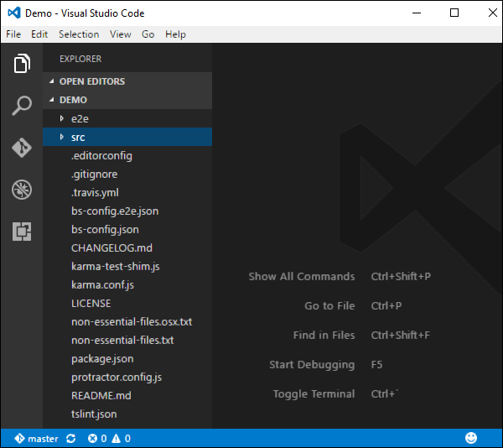
Task: Open the Search view icon
Action: [x=22, y=106]
